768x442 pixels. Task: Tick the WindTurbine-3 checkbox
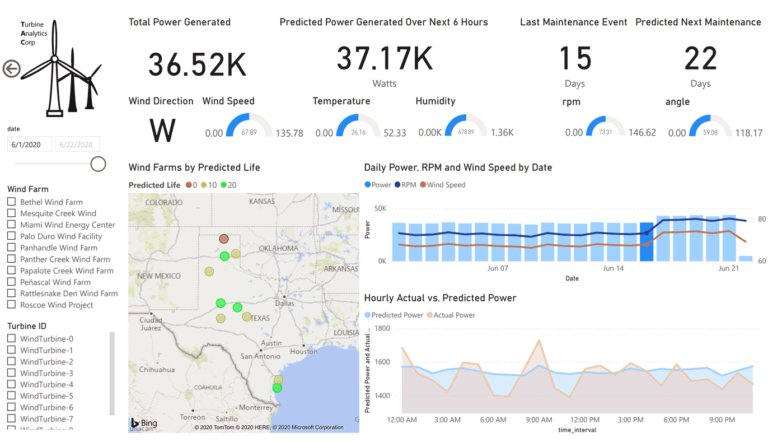tap(12, 373)
